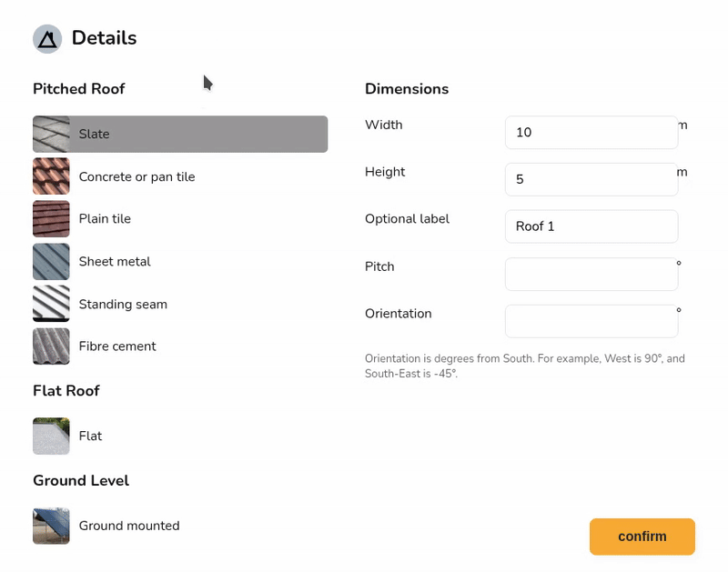Select the Fibre cement roof icon
This screenshot has height=572, width=728.
tap(51, 346)
